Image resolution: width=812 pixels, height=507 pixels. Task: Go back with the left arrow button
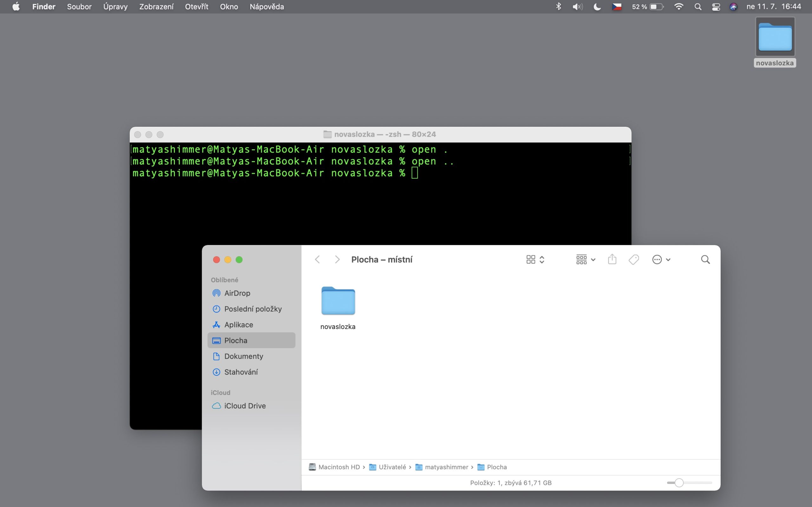[318, 260]
